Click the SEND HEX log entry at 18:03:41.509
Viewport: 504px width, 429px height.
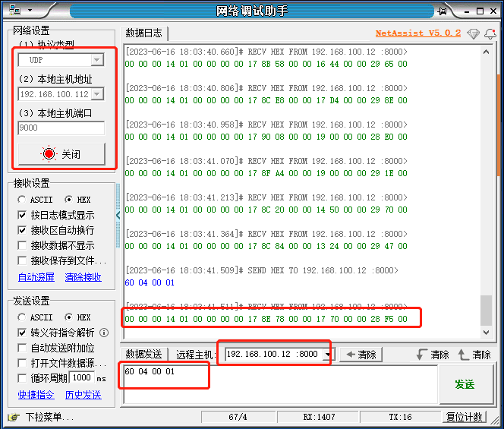coord(262,270)
